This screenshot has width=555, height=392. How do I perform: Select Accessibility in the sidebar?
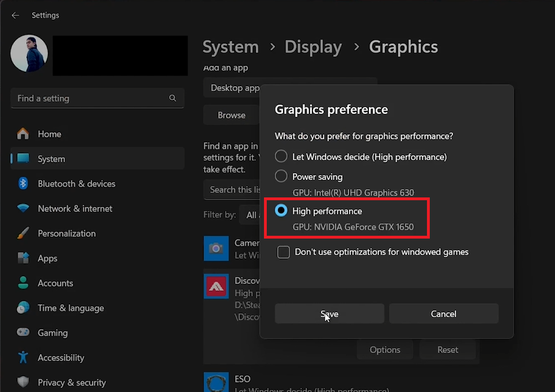tap(61, 358)
